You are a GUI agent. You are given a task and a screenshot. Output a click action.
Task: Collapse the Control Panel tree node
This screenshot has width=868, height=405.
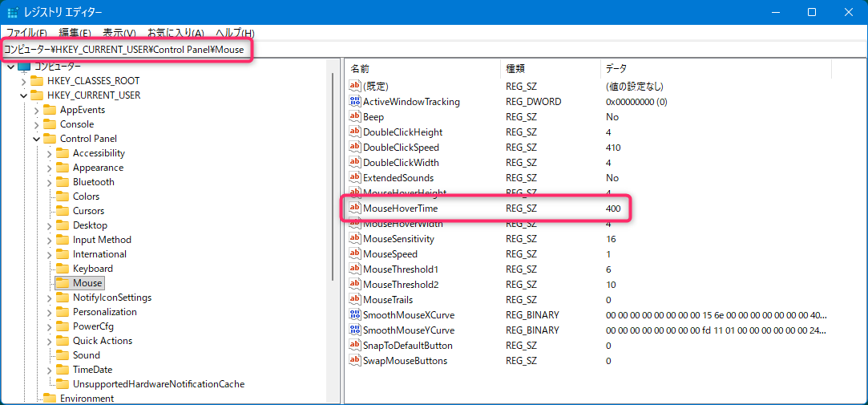tap(36, 139)
